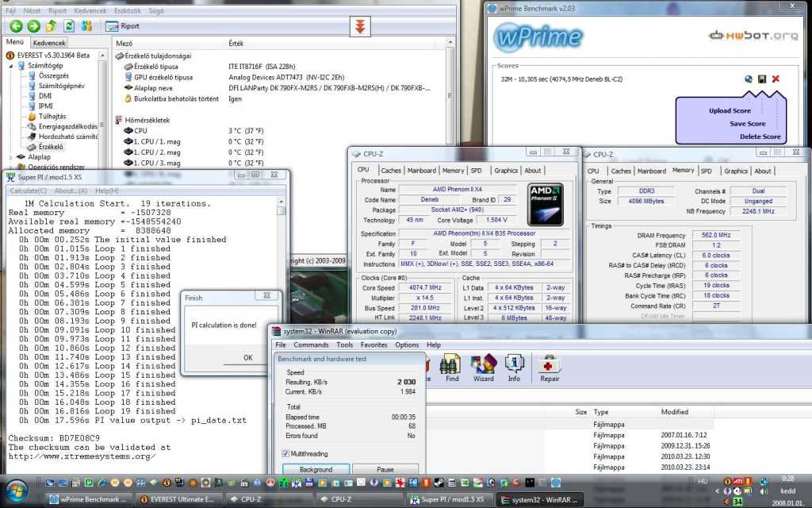Image resolution: width=812 pixels, height=508 pixels.
Task: Click the red X delete icon beside wPrime score
Action: [776, 79]
